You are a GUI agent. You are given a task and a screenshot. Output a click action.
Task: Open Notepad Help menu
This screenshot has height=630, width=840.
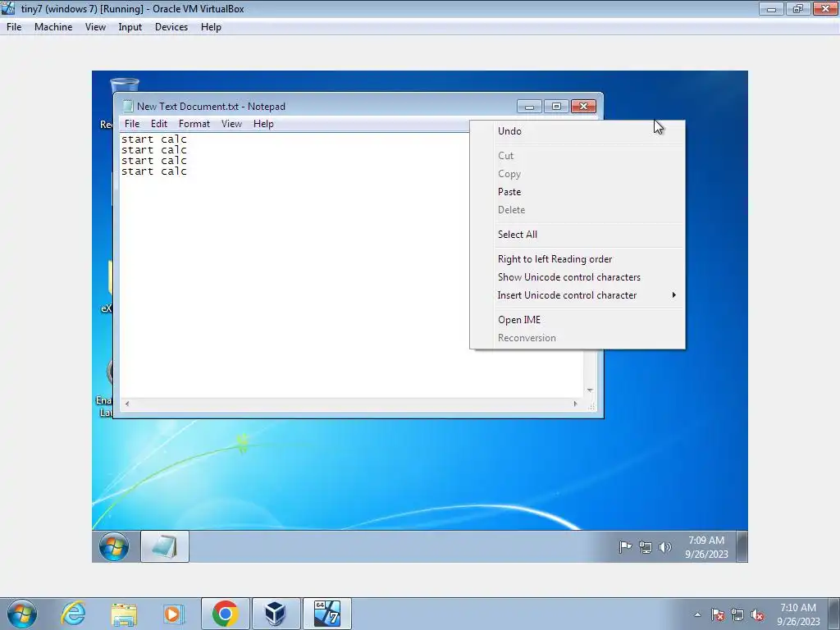pos(263,124)
